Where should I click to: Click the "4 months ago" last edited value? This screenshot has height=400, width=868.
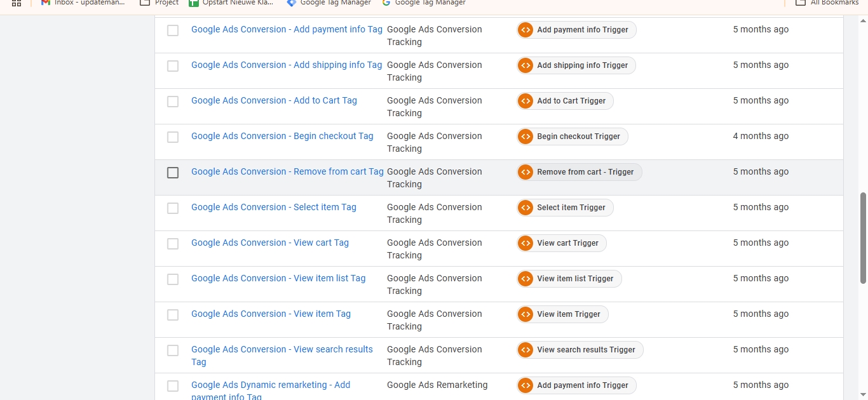(x=761, y=136)
